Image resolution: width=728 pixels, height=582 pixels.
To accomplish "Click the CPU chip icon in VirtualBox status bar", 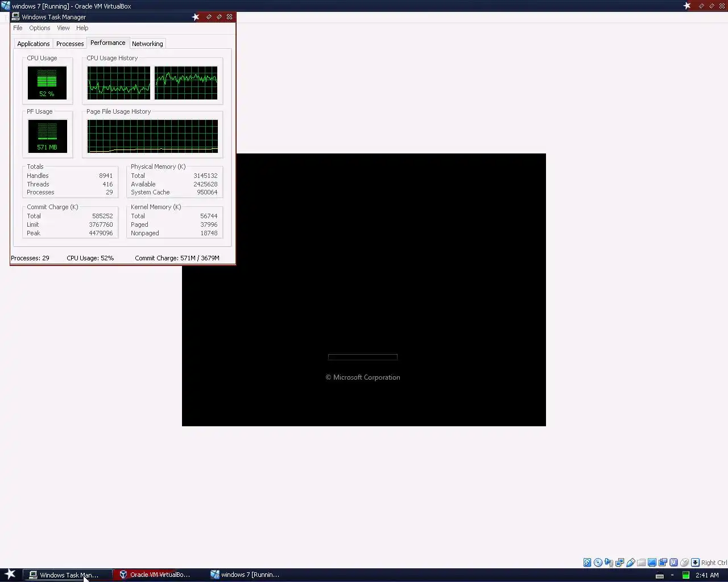I will pyautogui.click(x=673, y=563).
